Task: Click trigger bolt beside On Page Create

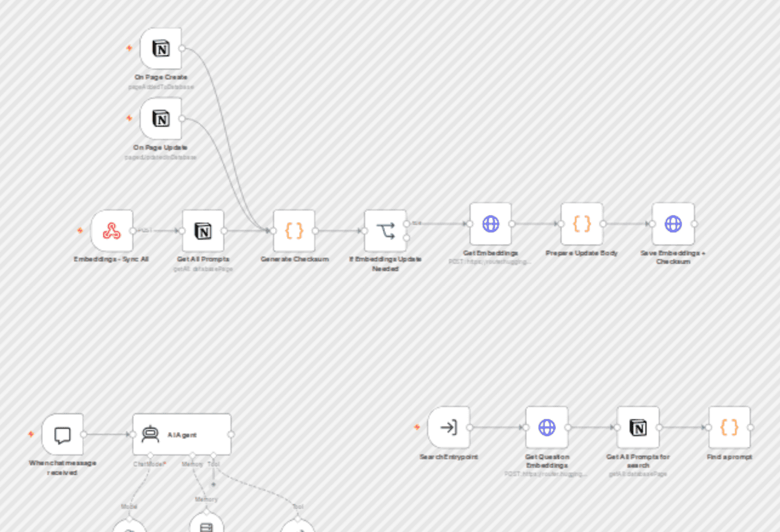Action: [x=129, y=48]
